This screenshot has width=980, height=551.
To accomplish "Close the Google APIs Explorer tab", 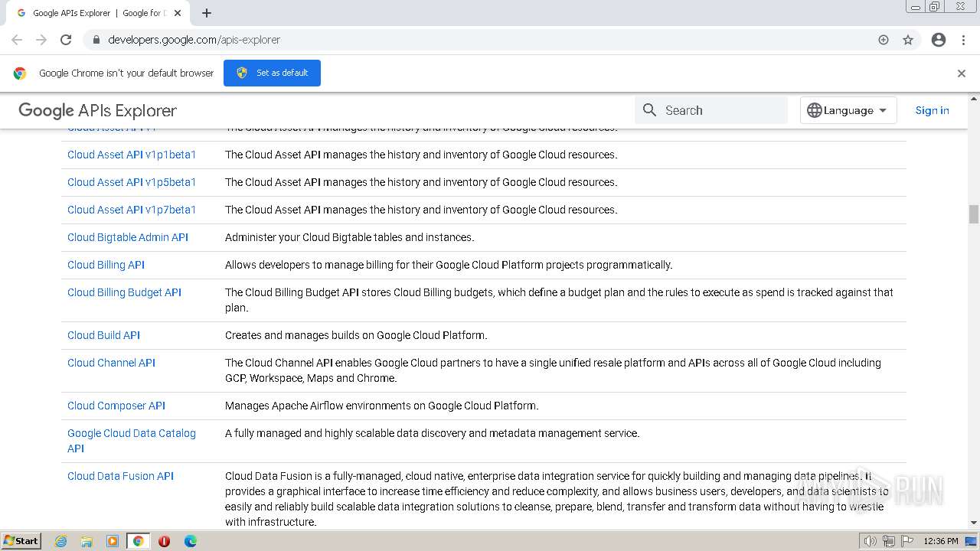I will [x=178, y=13].
